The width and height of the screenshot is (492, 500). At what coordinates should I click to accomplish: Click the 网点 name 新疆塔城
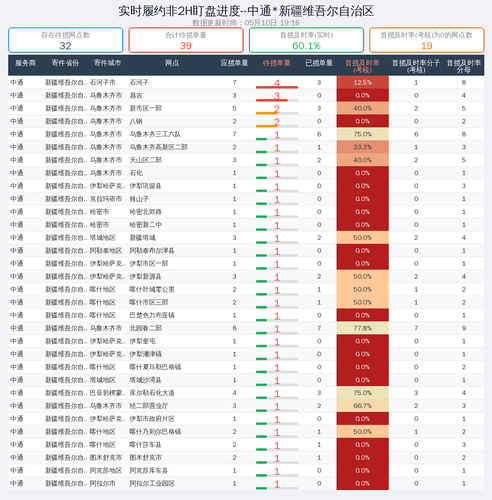point(142,238)
